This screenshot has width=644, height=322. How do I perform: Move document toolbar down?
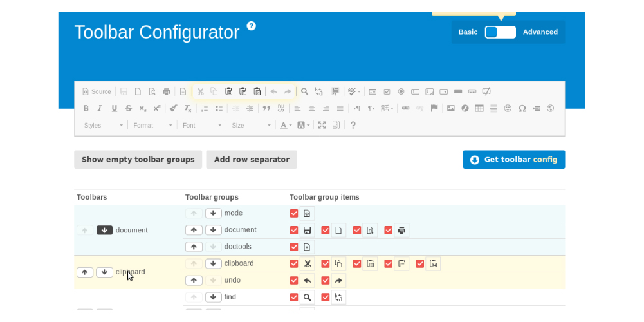(x=105, y=231)
